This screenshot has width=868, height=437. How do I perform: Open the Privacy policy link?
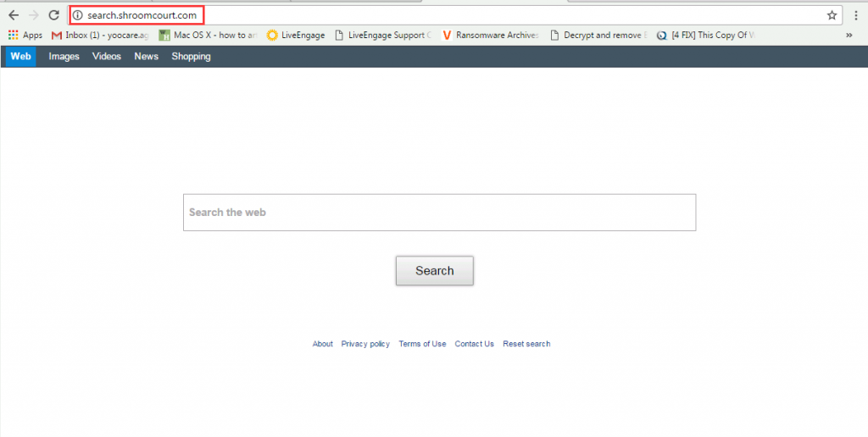[365, 344]
